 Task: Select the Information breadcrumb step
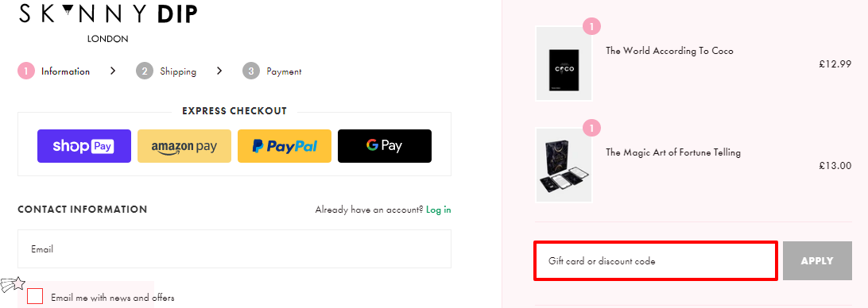click(65, 71)
